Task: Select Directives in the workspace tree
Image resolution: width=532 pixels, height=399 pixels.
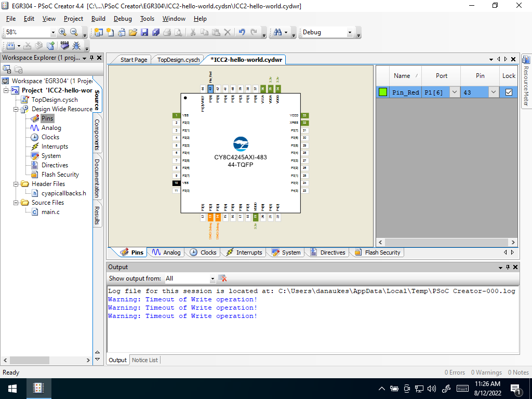Action: coord(55,165)
